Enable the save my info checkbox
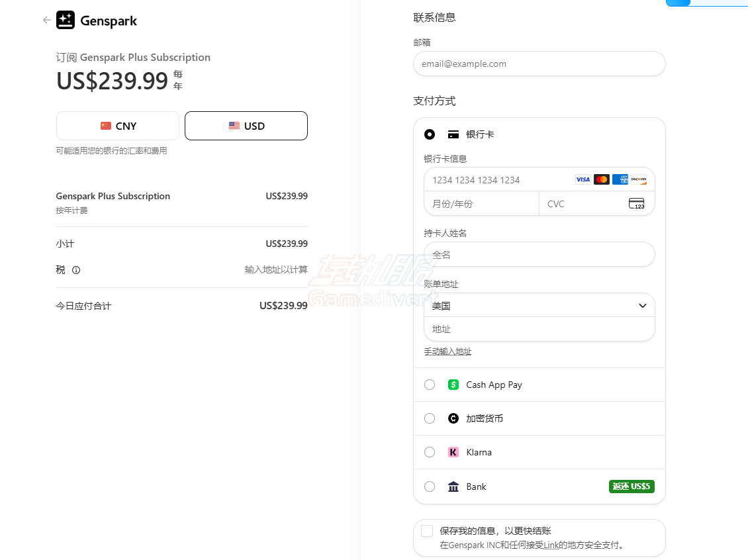This screenshot has width=748, height=560. (427, 531)
